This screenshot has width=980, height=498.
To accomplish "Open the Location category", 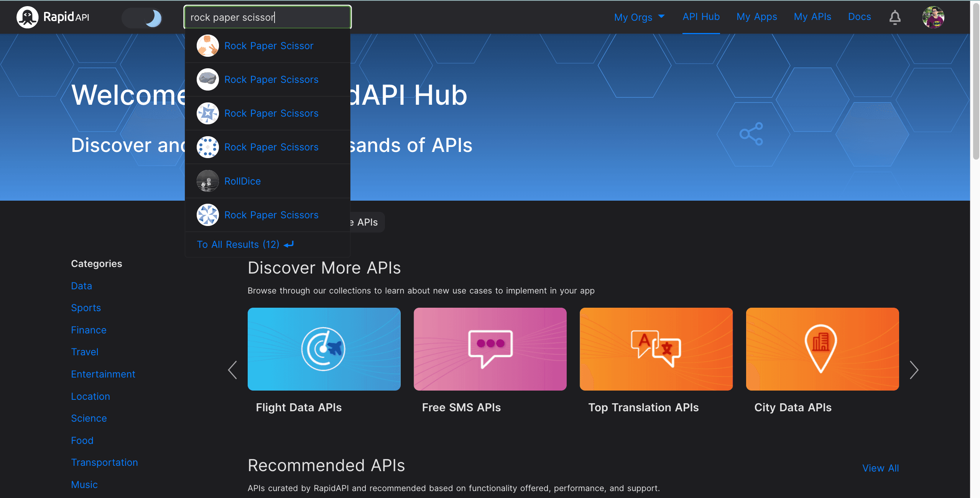I will tap(90, 396).
